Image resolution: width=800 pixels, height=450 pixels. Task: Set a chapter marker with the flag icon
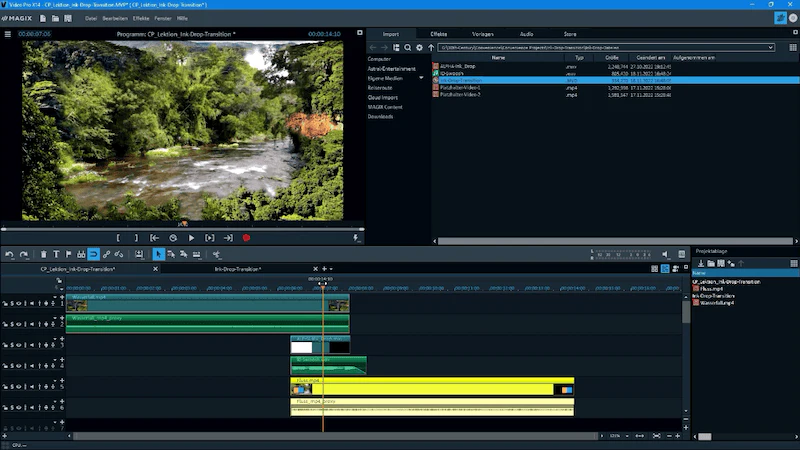coord(68,254)
